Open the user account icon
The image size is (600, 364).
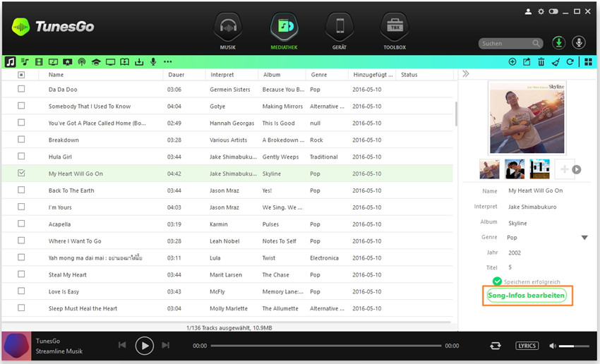click(528, 11)
